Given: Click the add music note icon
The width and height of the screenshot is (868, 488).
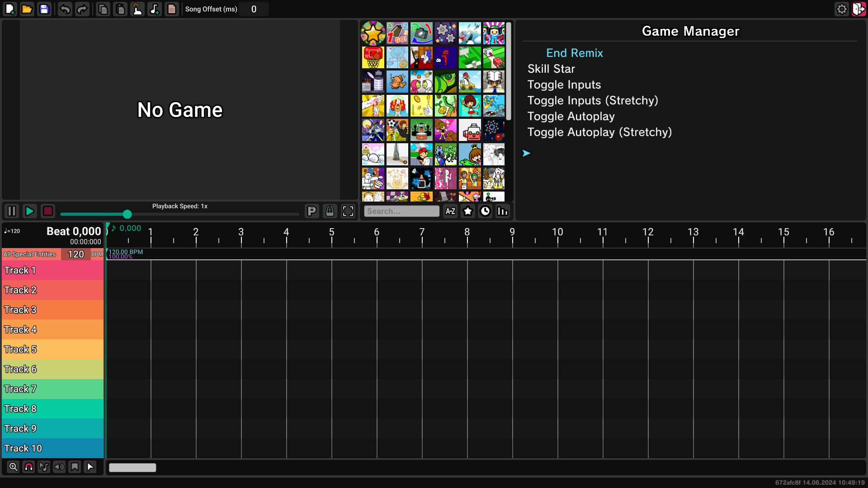Looking at the screenshot, I should click(x=155, y=9).
